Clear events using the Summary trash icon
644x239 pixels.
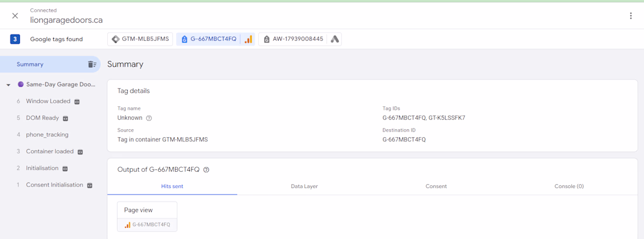point(92,64)
